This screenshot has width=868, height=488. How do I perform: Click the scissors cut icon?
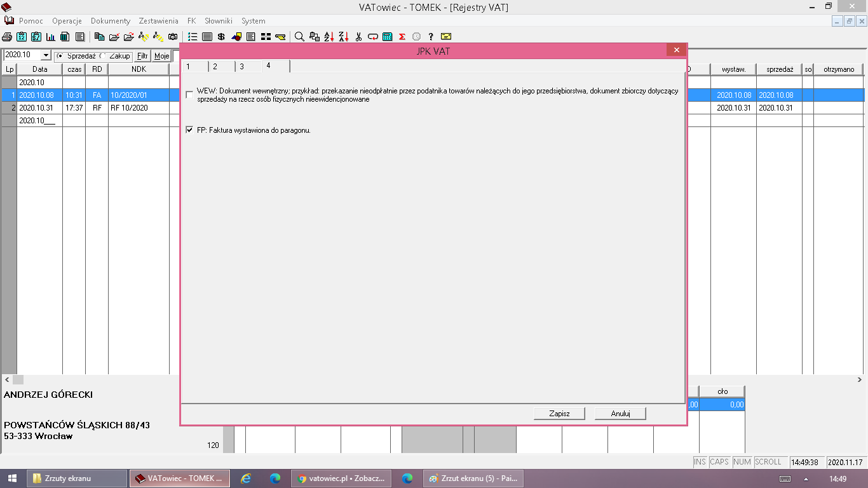click(x=358, y=37)
